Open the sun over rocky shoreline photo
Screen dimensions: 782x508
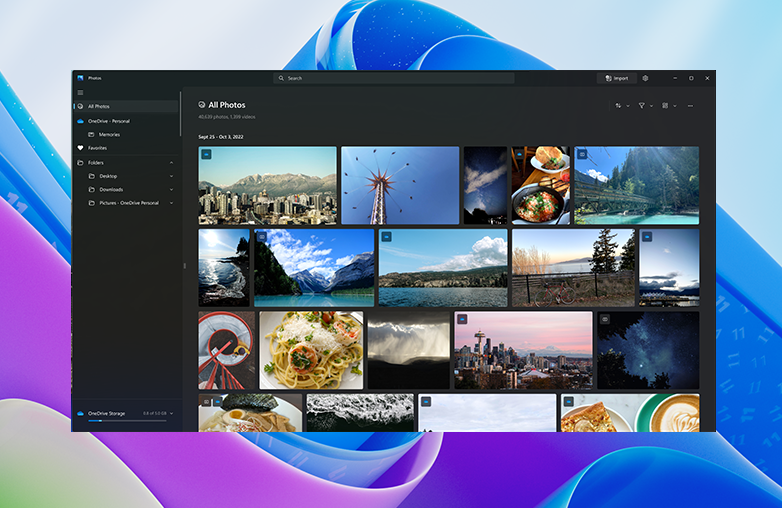tap(224, 268)
